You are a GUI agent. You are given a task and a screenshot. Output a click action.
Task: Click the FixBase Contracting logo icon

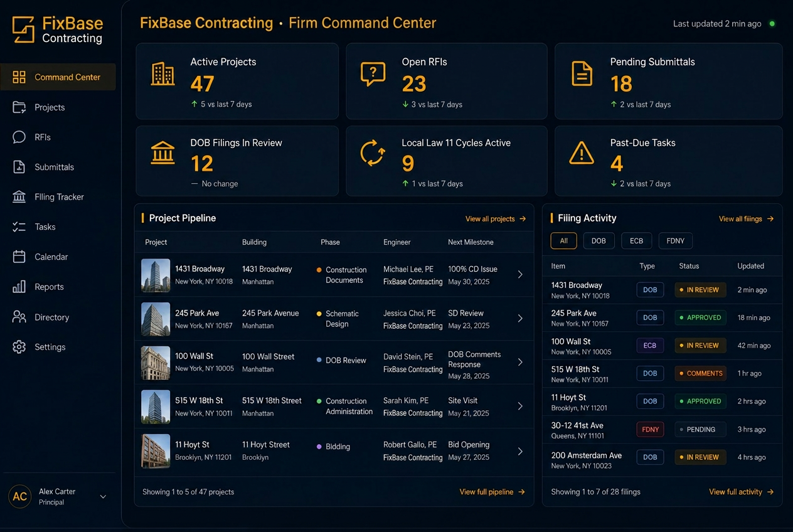(23, 29)
